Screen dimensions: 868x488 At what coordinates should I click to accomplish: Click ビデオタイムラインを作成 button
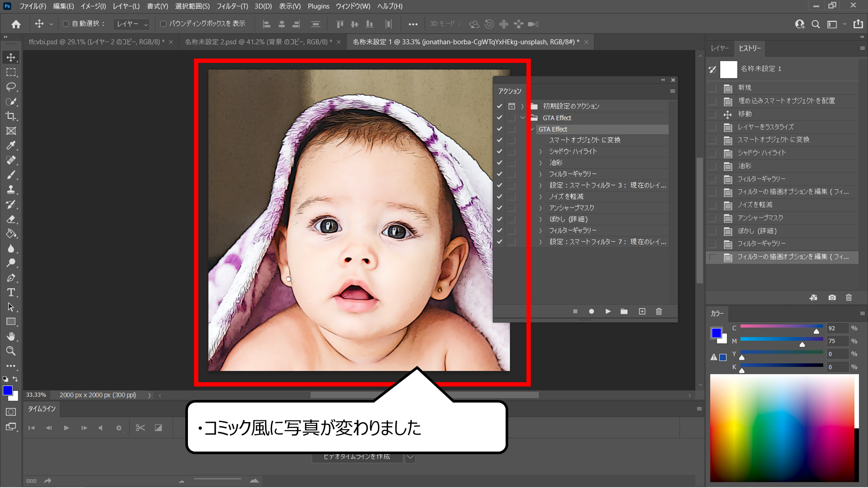[x=357, y=457]
